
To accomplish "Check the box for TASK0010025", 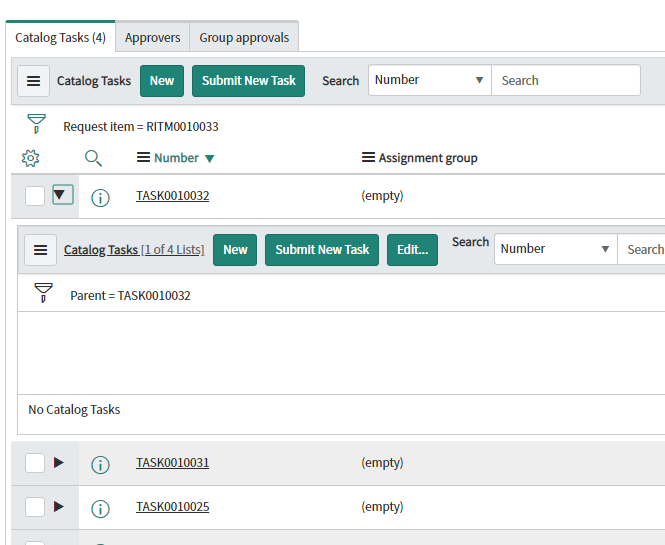I will tap(35, 507).
